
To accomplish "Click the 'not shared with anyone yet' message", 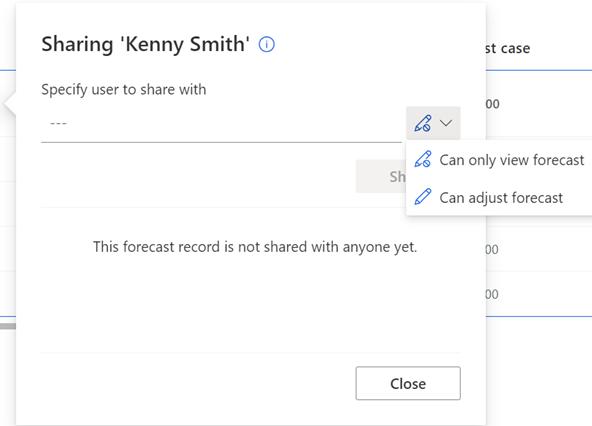I will click(255, 247).
